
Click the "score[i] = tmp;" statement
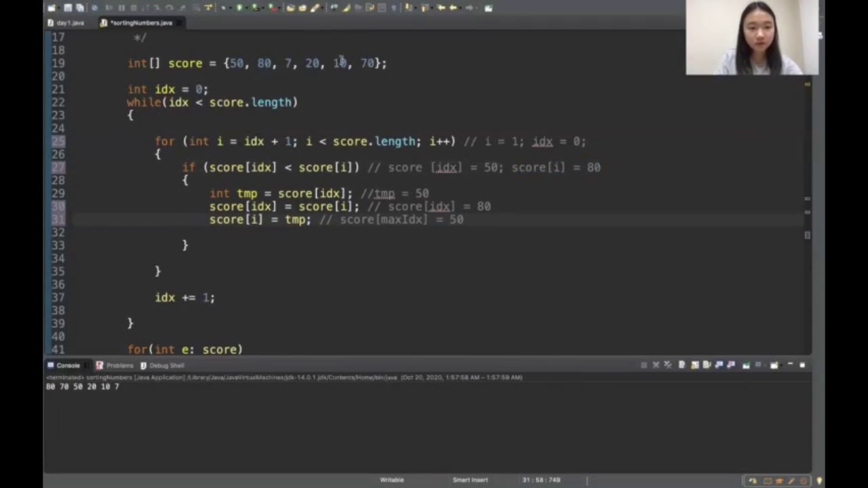260,220
